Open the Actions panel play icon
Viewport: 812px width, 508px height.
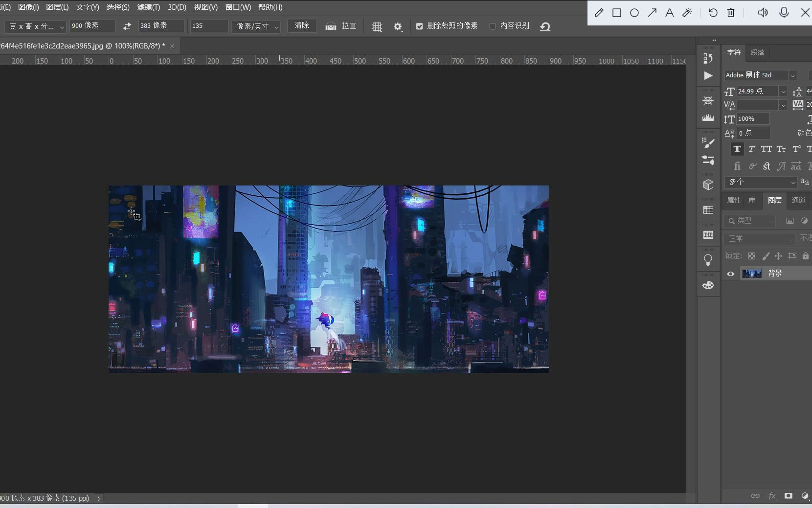(708, 75)
